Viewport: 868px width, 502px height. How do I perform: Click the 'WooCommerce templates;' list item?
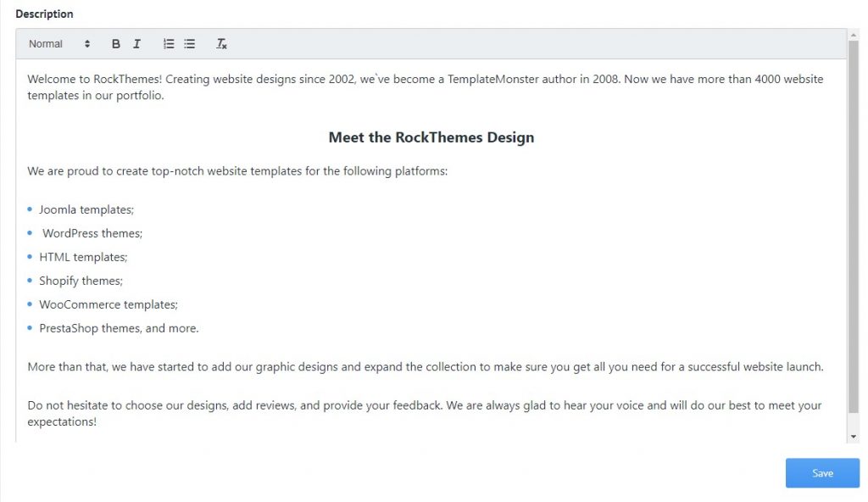[108, 304]
